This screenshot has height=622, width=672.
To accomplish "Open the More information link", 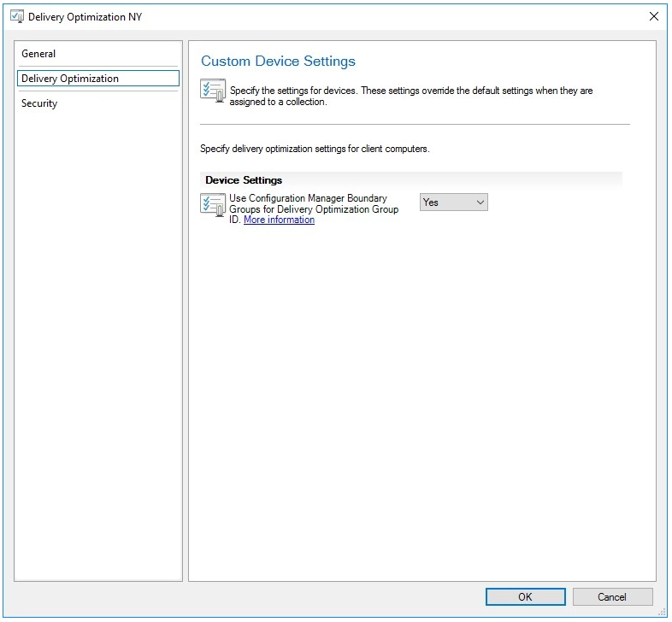I will (x=279, y=220).
